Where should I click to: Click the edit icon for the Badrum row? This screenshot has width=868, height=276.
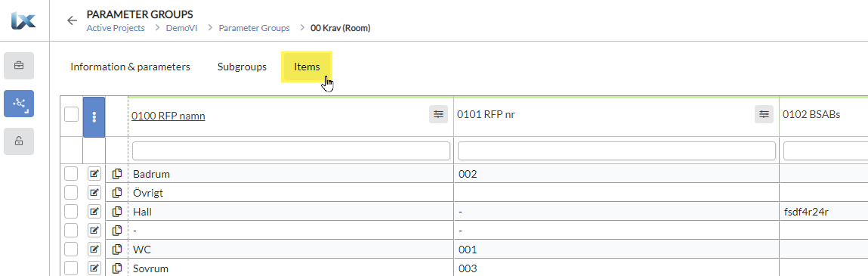pos(94,174)
